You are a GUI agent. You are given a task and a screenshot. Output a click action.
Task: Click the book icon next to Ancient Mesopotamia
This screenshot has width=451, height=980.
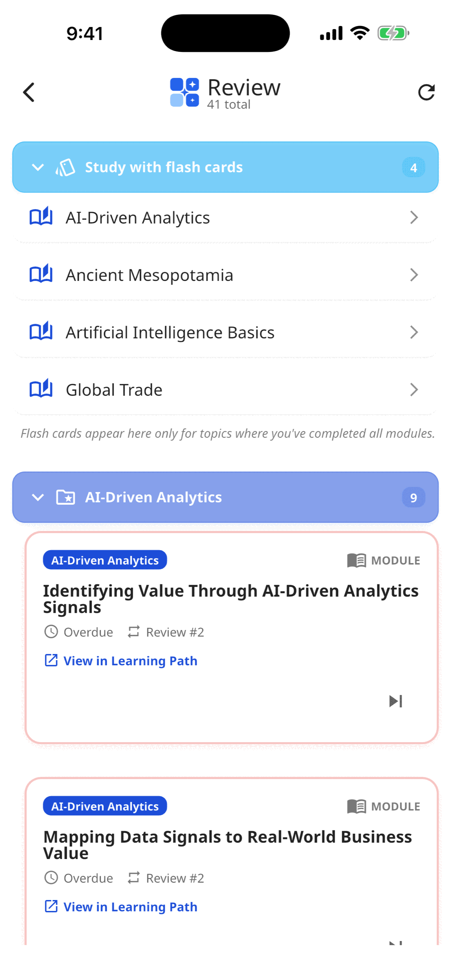(x=41, y=274)
